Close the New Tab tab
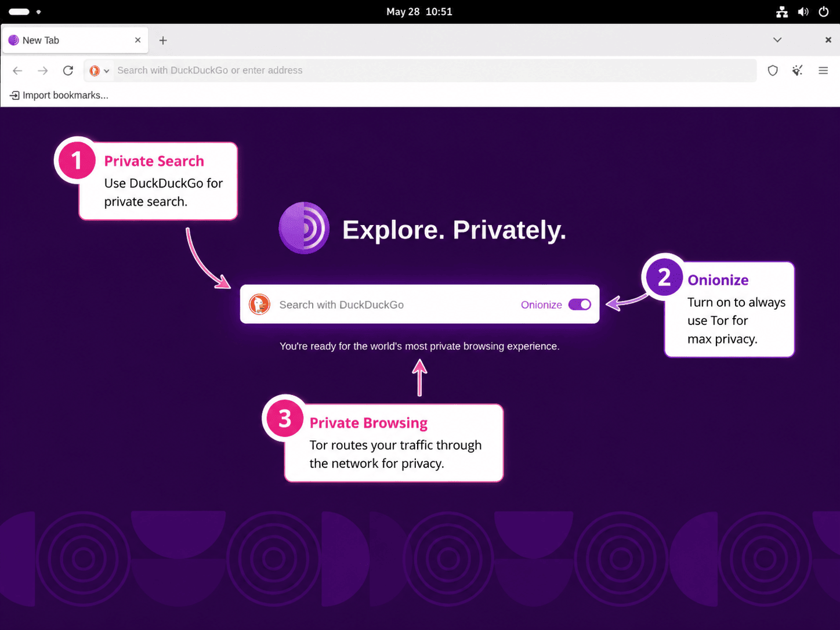 tap(137, 40)
